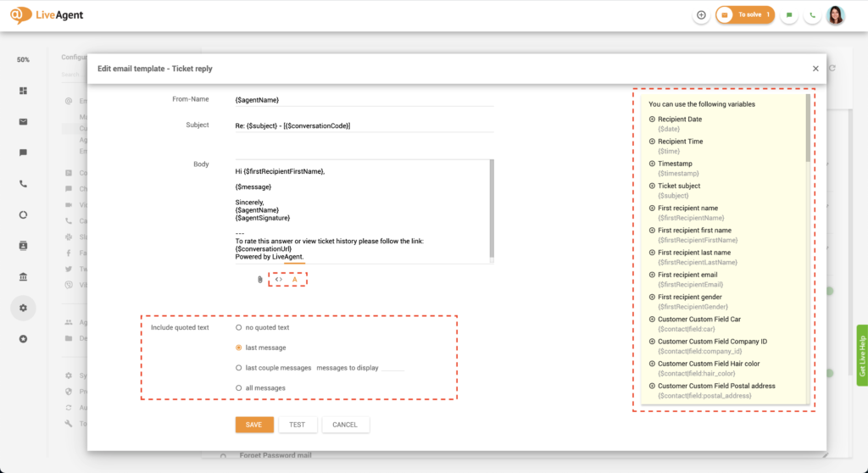Insert the First recipient email variable plus icon
The width and height of the screenshot is (868, 473).
(652, 275)
